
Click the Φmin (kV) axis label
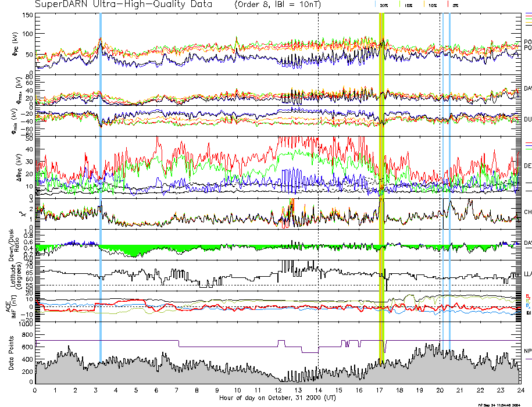pos(15,121)
